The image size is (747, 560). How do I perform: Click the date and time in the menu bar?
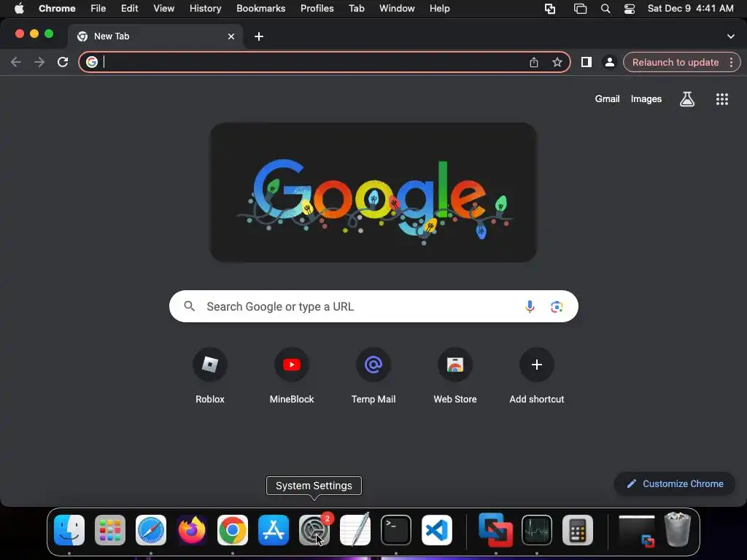click(x=690, y=9)
